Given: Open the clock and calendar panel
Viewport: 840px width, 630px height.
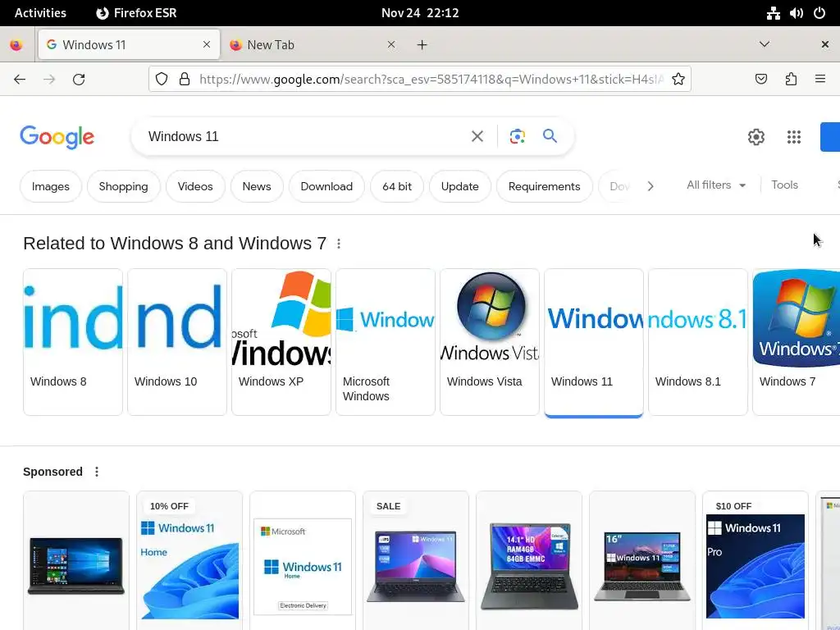Looking at the screenshot, I should (x=420, y=13).
